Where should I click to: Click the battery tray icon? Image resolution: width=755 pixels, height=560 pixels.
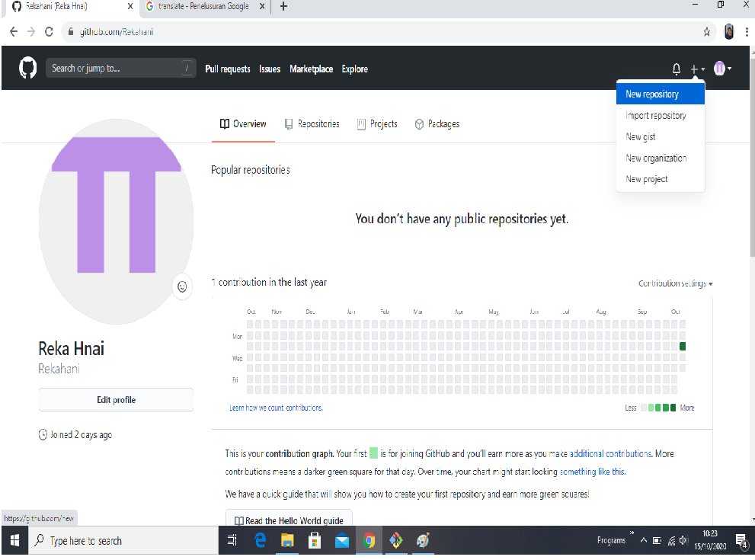(x=657, y=541)
